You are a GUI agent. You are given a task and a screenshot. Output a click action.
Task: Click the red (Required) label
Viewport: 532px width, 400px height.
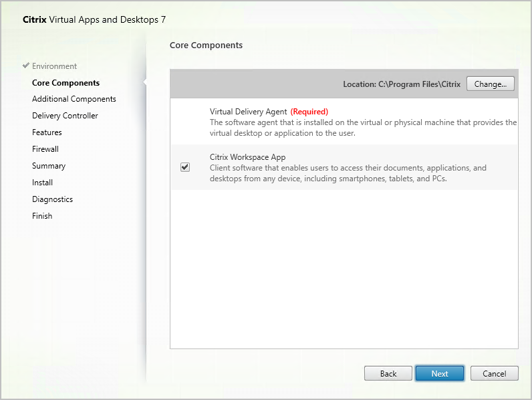coord(309,112)
